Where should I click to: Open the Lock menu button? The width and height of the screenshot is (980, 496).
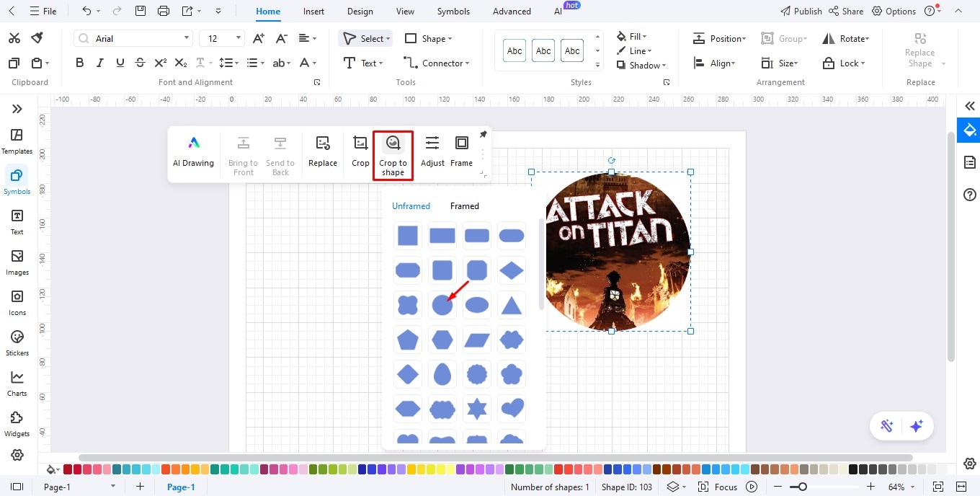click(844, 63)
